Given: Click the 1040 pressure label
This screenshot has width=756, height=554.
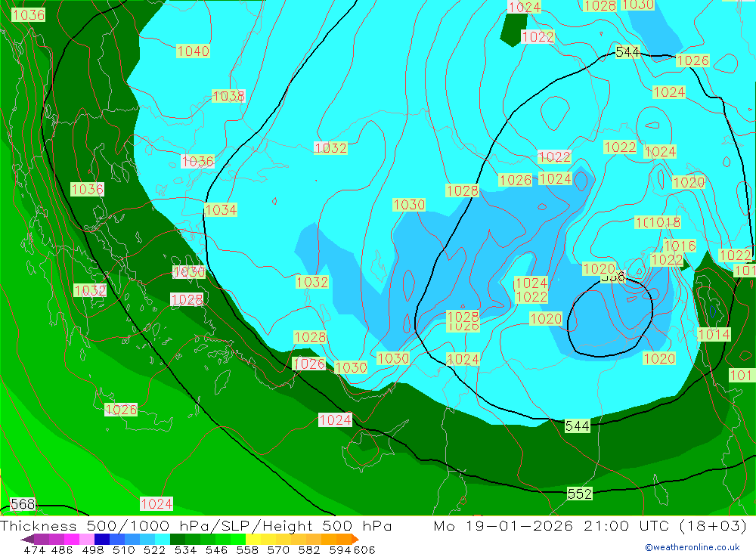Looking at the screenshot, I should 193,51.
